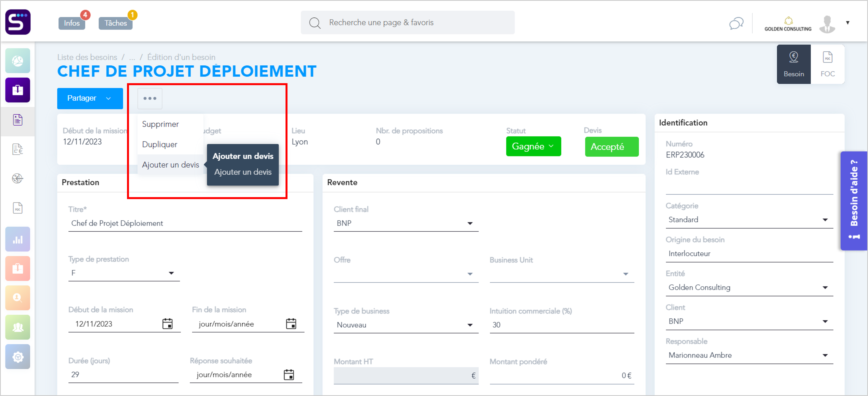Click the purple S application logo

tap(18, 22)
